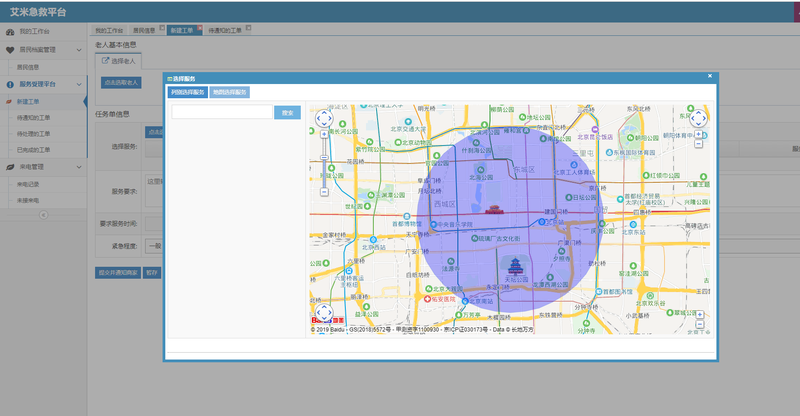Click bottom-right map zoom-out minus button

(x=699, y=324)
